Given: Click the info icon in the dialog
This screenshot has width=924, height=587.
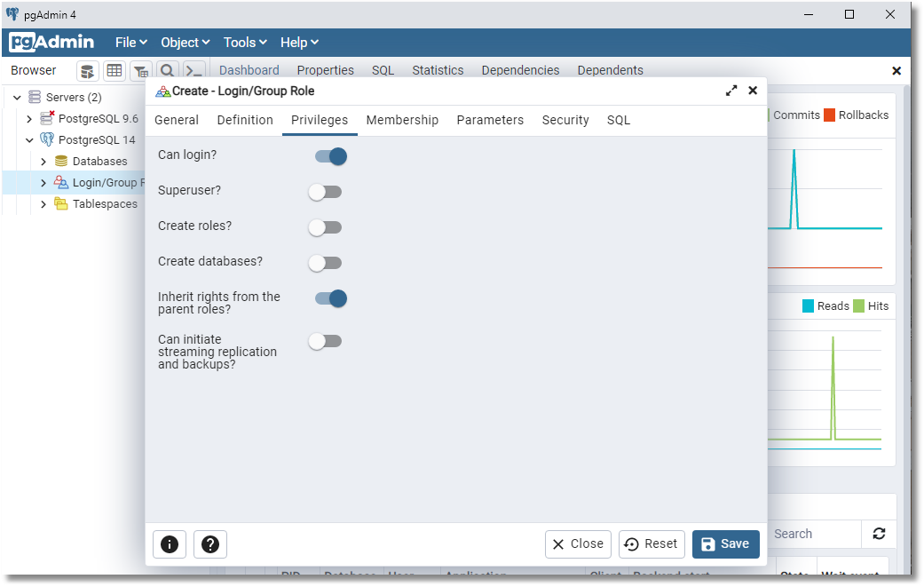Looking at the screenshot, I should tap(169, 543).
